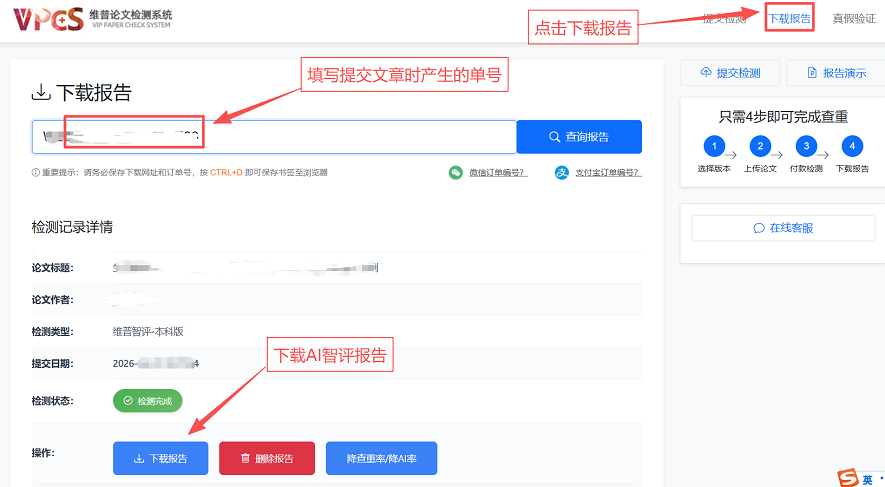Image resolution: width=885 pixels, height=487 pixels.
Task: Click the 报告演示 button
Action: click(x=836, y=73)
